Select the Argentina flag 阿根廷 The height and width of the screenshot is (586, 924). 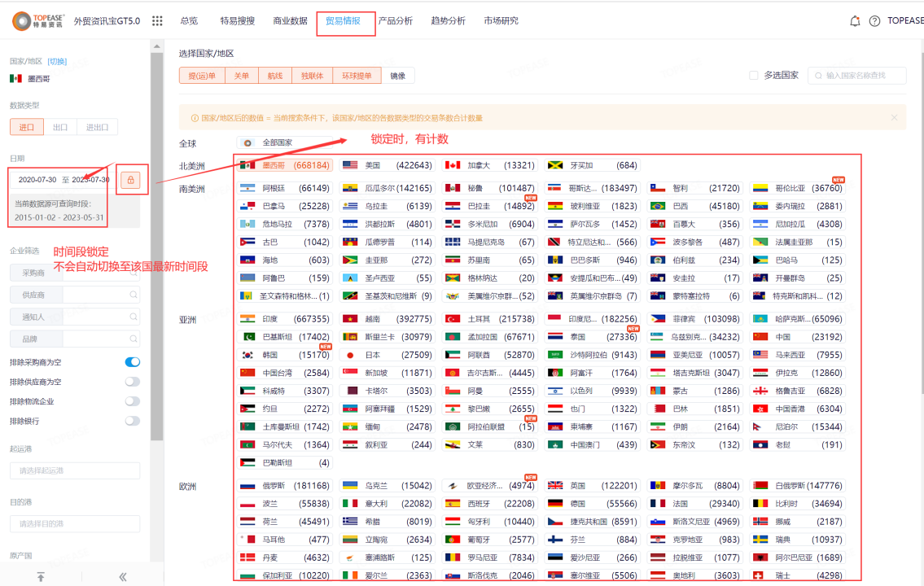(285, 188)
